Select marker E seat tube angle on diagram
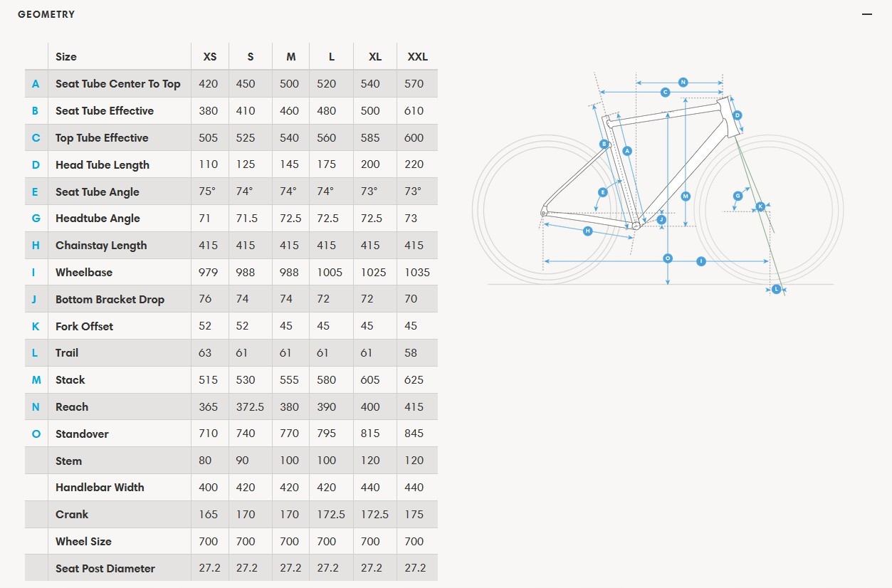This screenshot has height=588, width=892. click(x=603, y=192)
